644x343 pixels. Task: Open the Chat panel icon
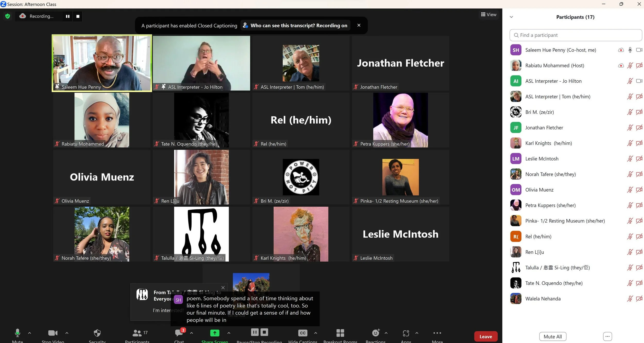[x=179, y=333]
